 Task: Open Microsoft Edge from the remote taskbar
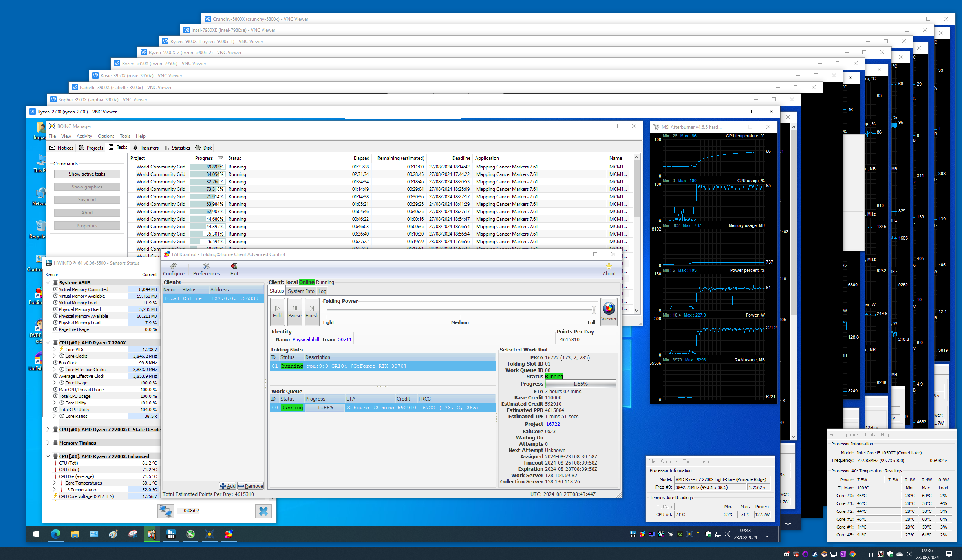pyautogui.click(x=56, y=534)
